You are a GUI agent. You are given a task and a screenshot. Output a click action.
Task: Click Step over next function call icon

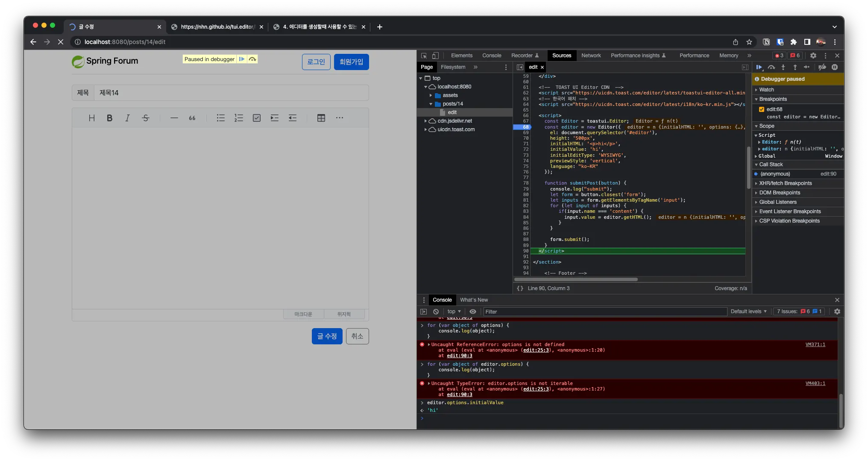771,67
